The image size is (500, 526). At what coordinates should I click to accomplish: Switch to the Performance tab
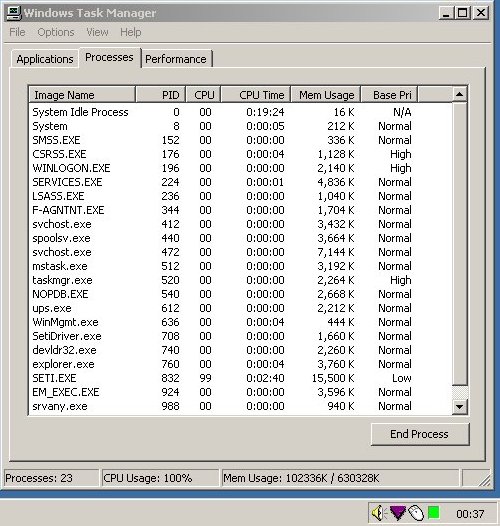click(176, 59)
